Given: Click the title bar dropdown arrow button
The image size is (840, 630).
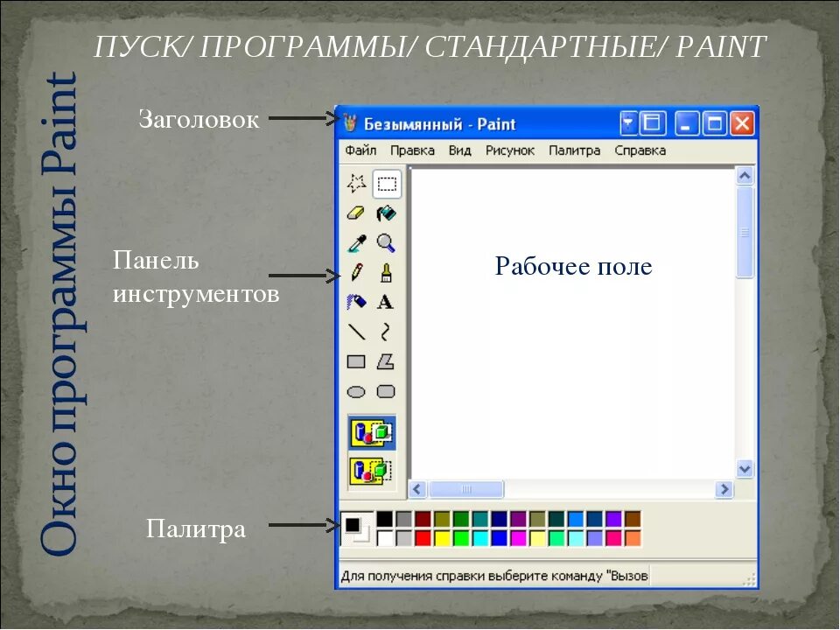Looking at the screenshot, I should (628, 123).
